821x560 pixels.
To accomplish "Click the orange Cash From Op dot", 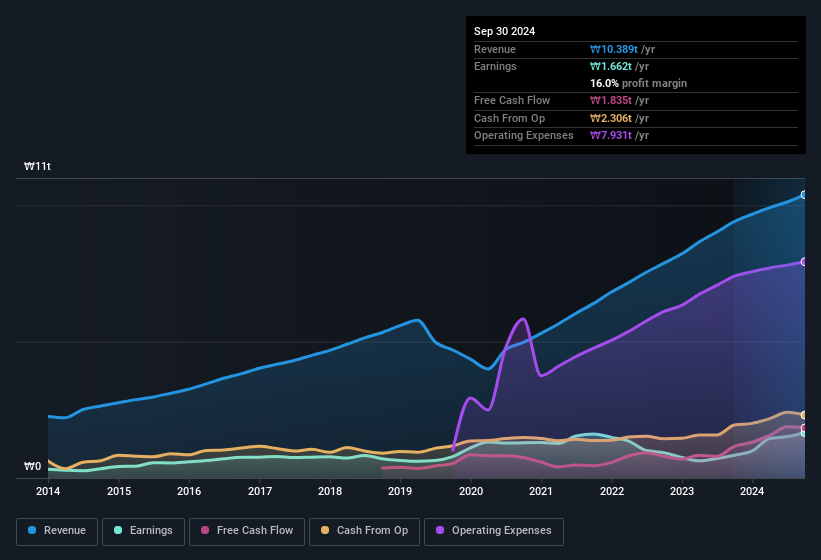I will 326,531.
